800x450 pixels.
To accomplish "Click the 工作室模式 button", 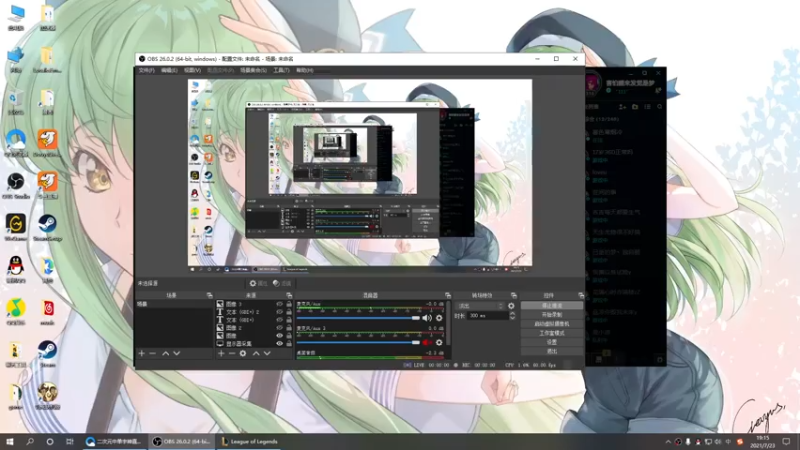I will click(x=552, y=333).
